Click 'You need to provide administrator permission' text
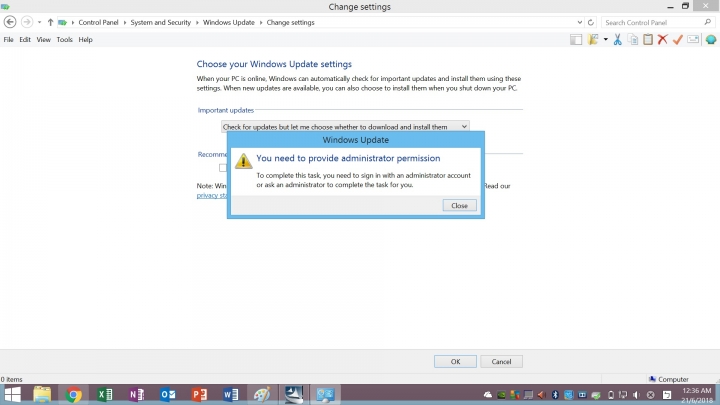The image size is (720, 405). [348, 158]
